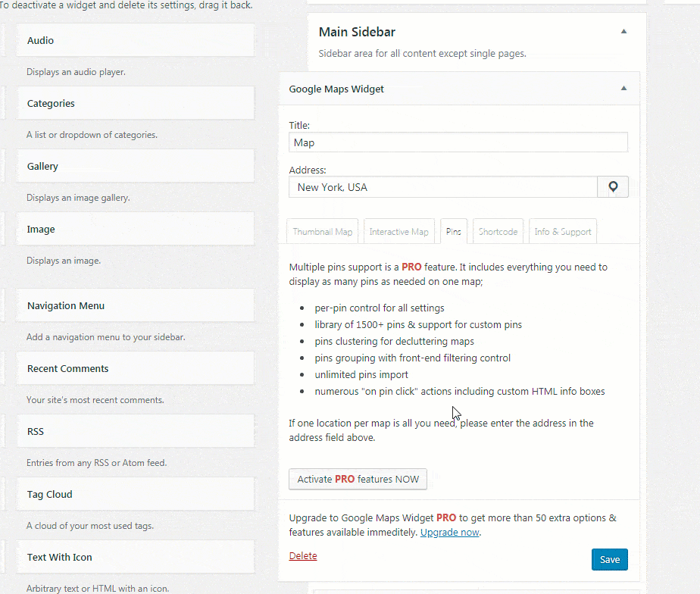The height and width of the screenshot is (594, 700).
Task: Click Activate PRO features NOW button
Action: (x=358, y=480)
